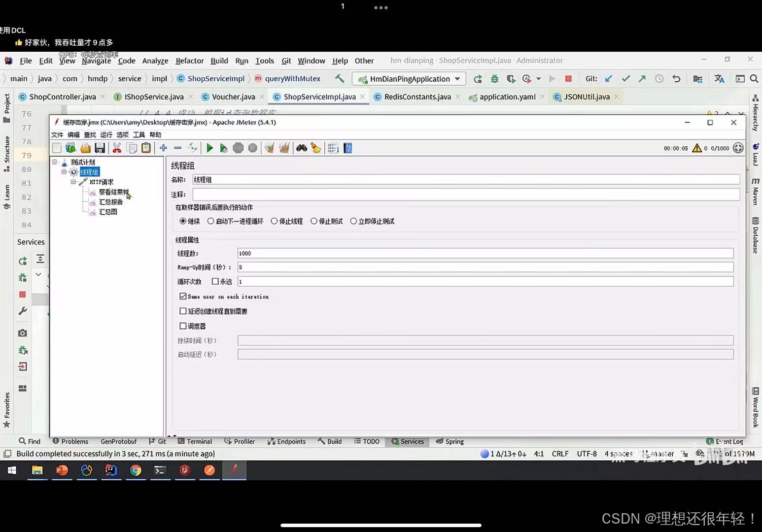
Task: Click the Paste clipboard icon in JMeter
Action: tap(146, 148)
